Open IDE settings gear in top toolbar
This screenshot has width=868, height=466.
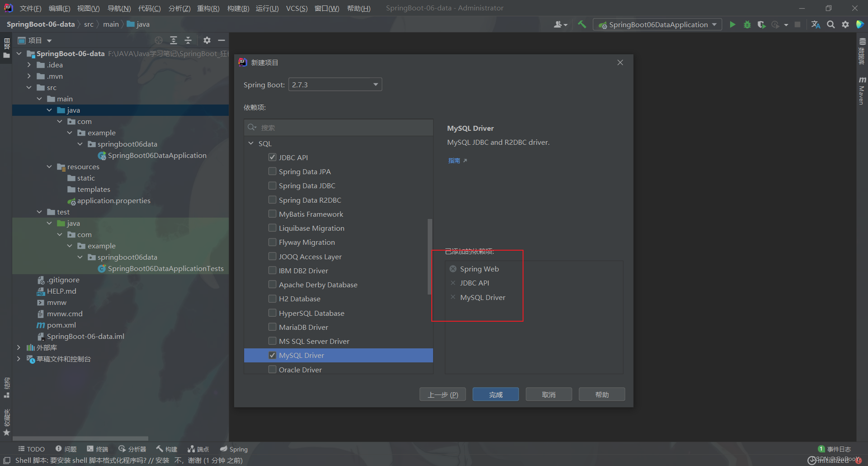tap(845, 24)
